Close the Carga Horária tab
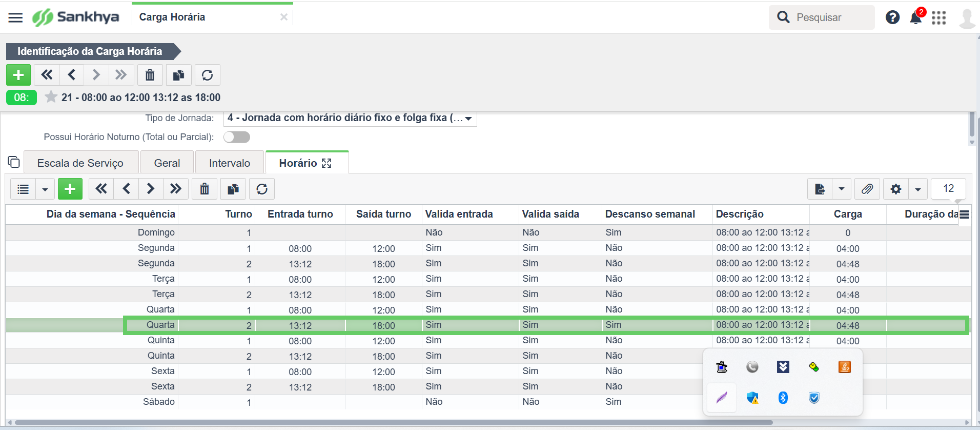Image resolution: width=980 pixels, height=430 pixels. (x=283, y=17)
